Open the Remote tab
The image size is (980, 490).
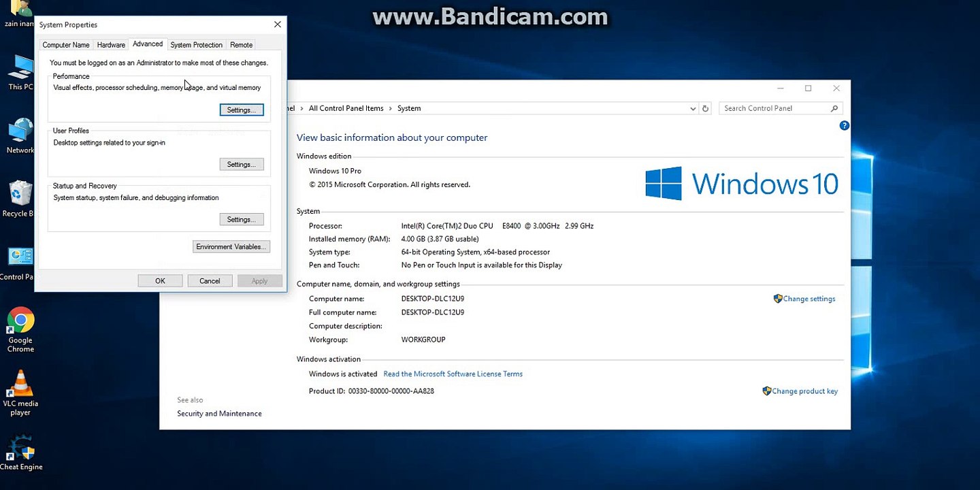[x=241, y=45]
